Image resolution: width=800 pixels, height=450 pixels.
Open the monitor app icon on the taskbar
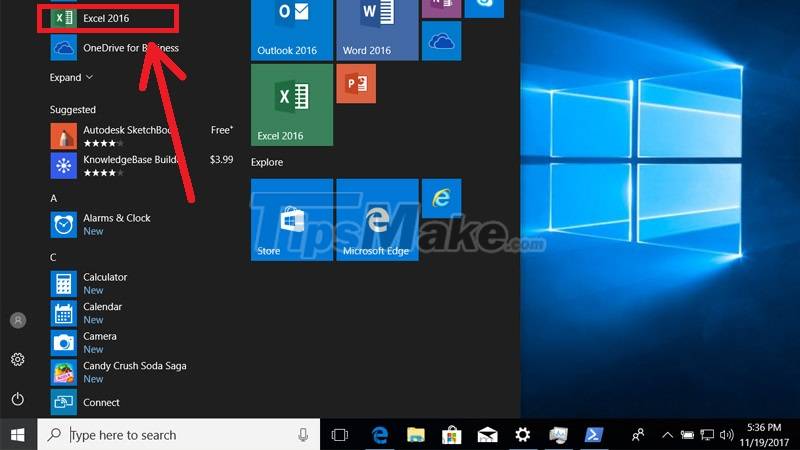coord(558,435)
